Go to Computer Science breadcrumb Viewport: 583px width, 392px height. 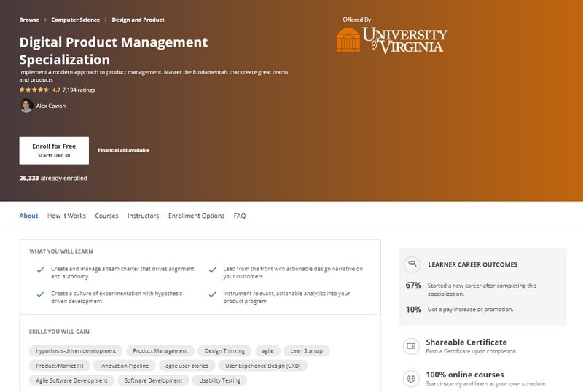(76, 20)
